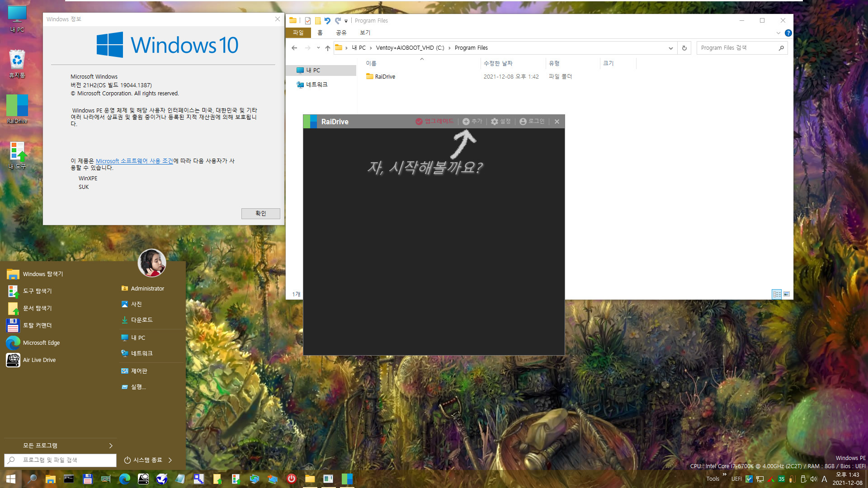Image resolution: width=868 pixels, height=488 pixels.
Task: Expand the 내 PC breadcrumb arrow in address bar
Action: click(x=370, y=48)
